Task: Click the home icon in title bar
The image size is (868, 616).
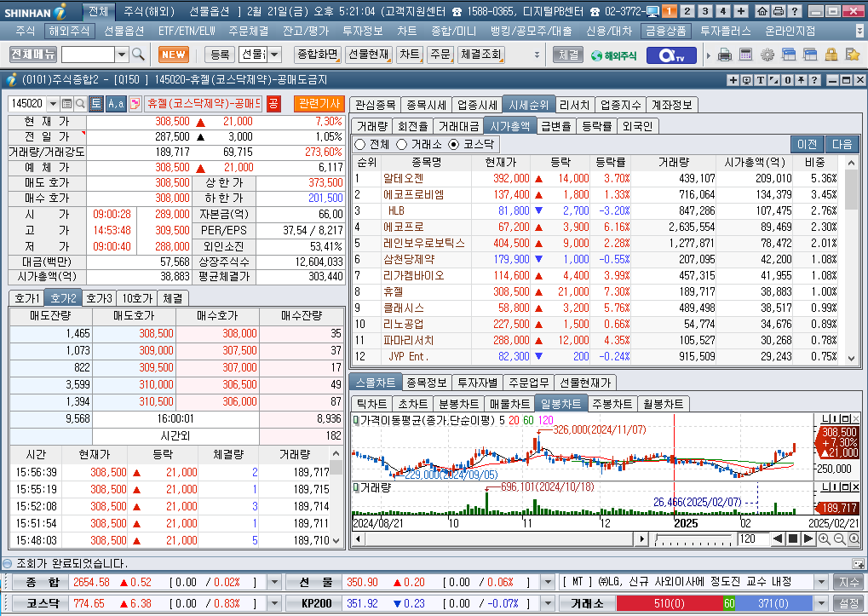Action: click(762, 11)
